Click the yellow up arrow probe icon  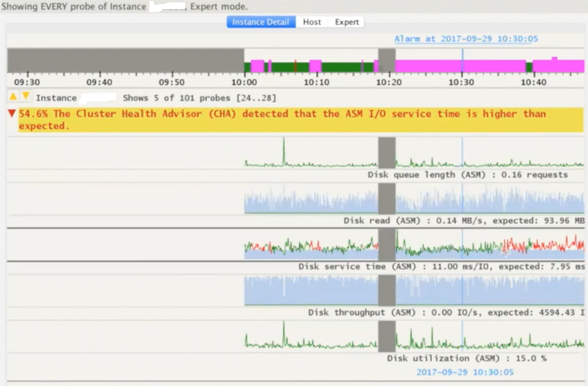pyautogui.click(x=14, y=96)
